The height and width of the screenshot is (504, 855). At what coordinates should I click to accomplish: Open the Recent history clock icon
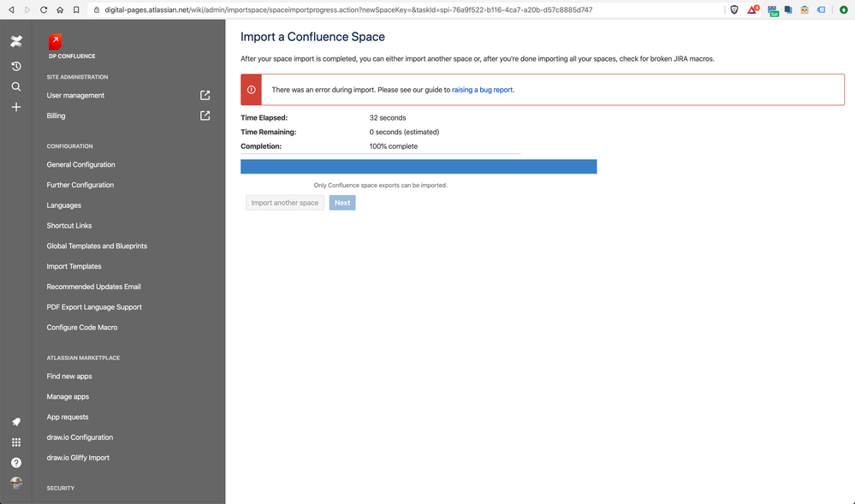[16, 66]
